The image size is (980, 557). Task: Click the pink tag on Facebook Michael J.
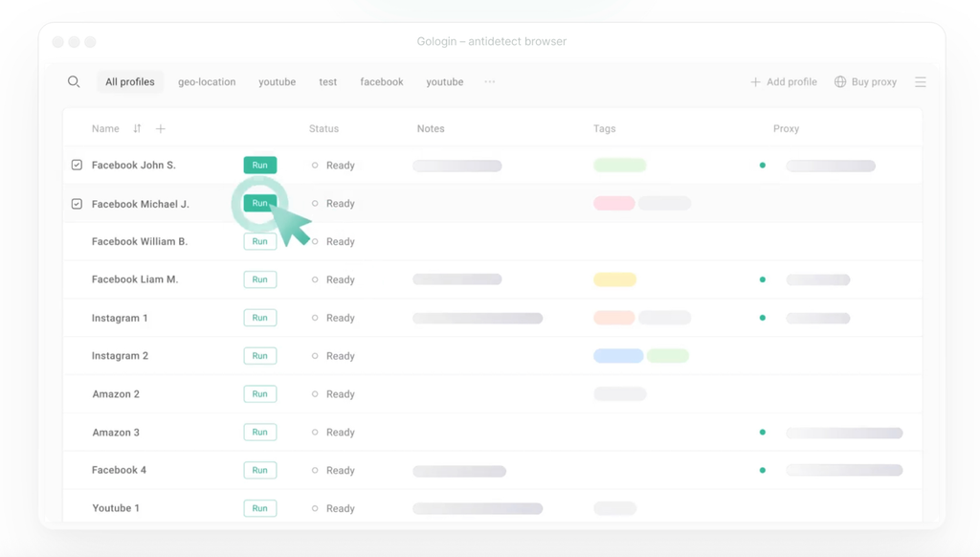click(x=614, y=203)
